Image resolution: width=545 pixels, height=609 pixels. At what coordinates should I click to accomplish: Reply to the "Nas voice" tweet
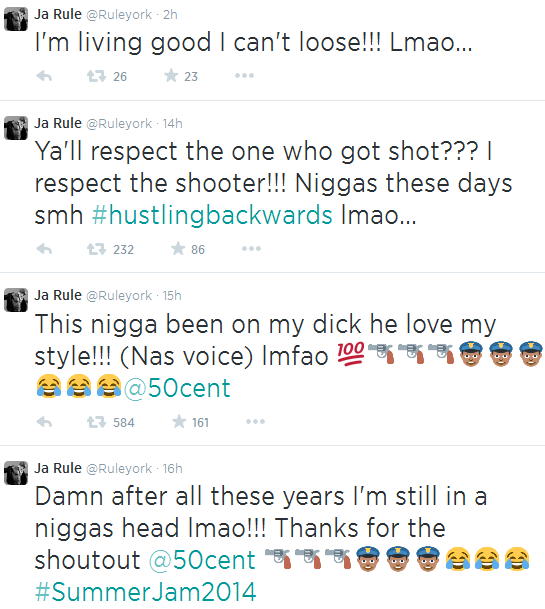(x=44, y=422)
